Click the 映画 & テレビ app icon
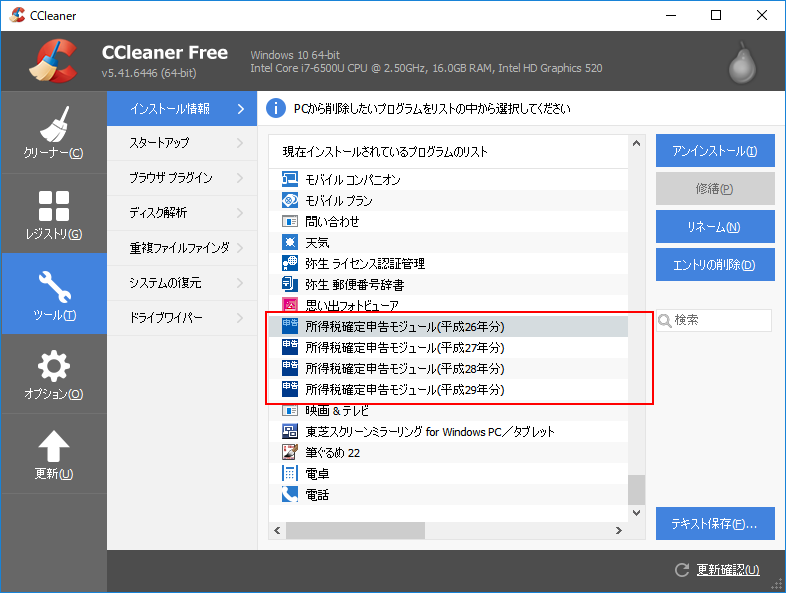This screenshot has width=786, height=593. coord(290,411)
